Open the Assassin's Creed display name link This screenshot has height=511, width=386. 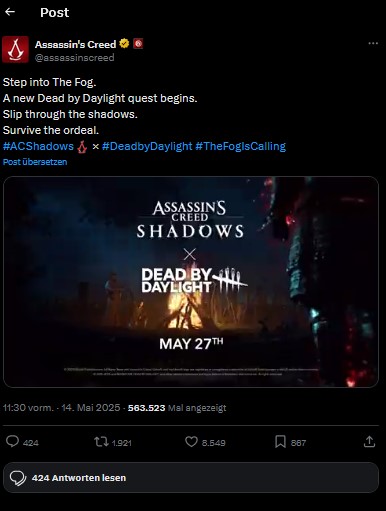(75, 44)
